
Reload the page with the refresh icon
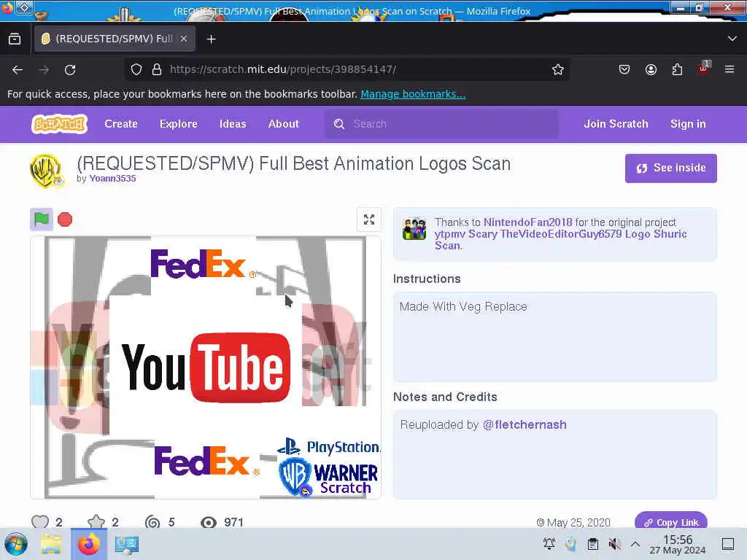tap(70, 69)
